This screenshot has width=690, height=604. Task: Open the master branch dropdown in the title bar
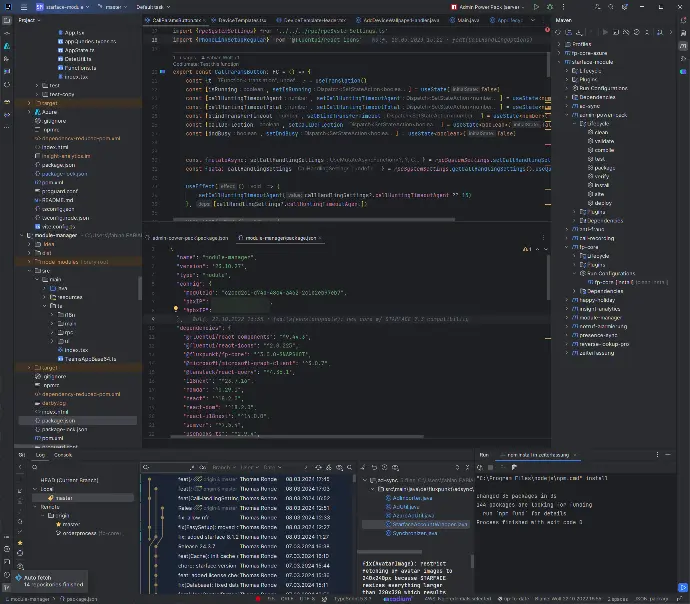(113, 7)
